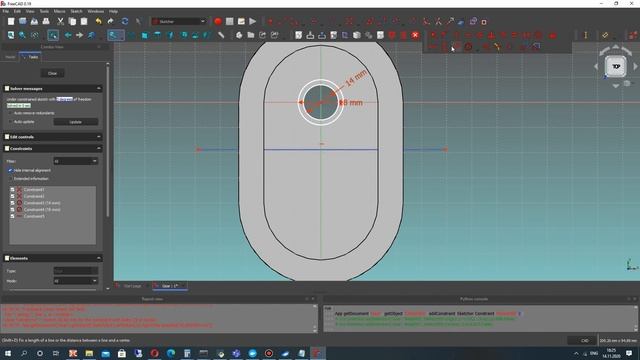640x360 pixels.
Task: Open the Edit menu
Action: click(x=17, y=11)
